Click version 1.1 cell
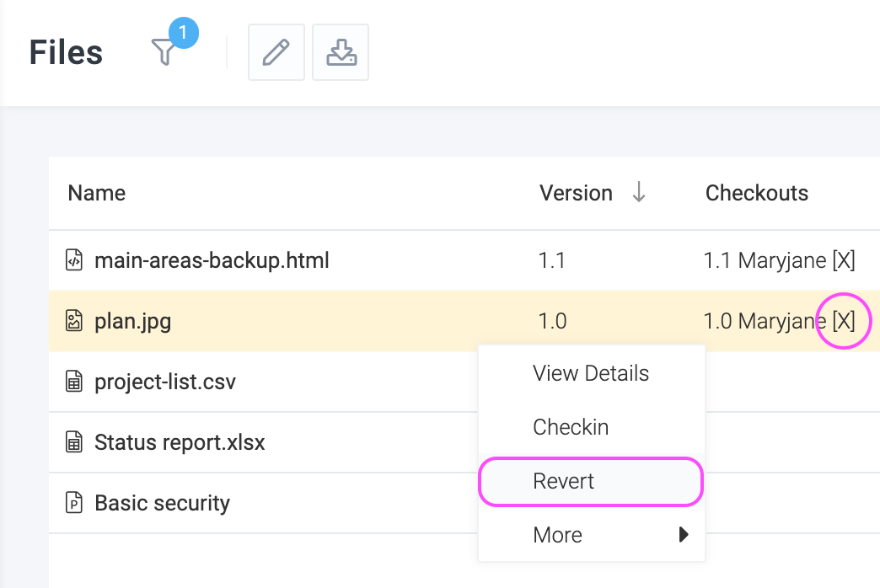Screen dimensions: 880x588 pos(551,260)
